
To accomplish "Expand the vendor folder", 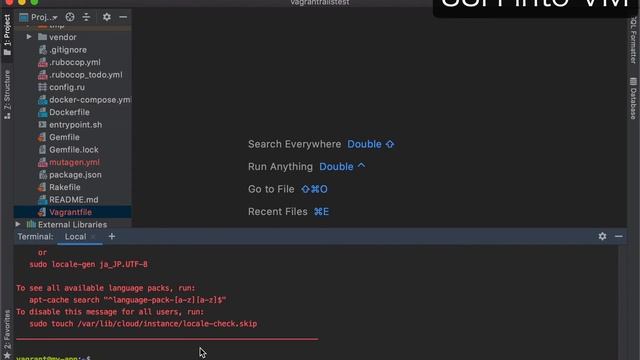I will (x=29, y=37).
